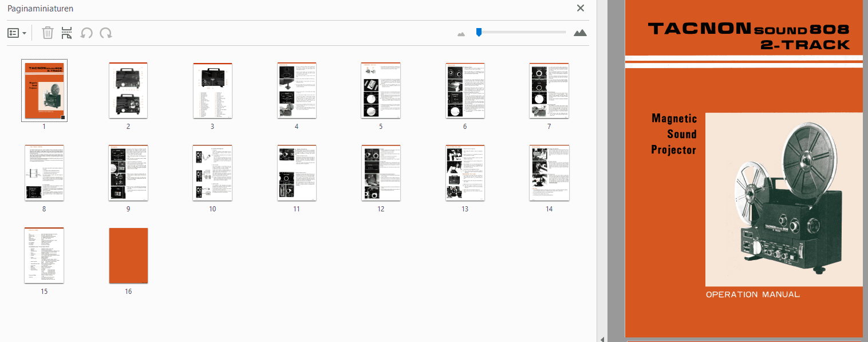Viewport: 868px width, 342px height.
Task: Open the page 15 specifications thumbnail
Action: pos(44,255)
